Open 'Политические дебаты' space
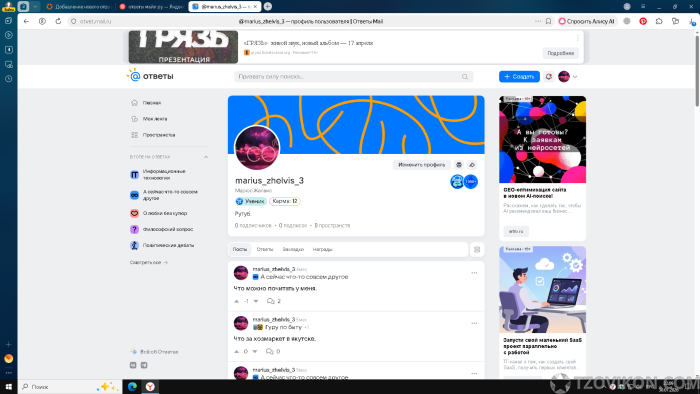The image size is (700, 394). click(162, 245)
